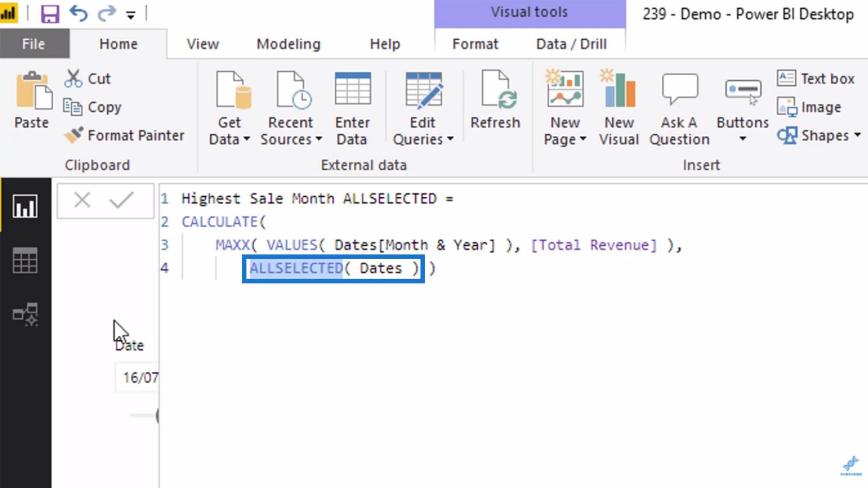The width and height of the screenshot is (868, 488).
Task: Expand the Buttons dropdown arrow
Action: (742, 138)
